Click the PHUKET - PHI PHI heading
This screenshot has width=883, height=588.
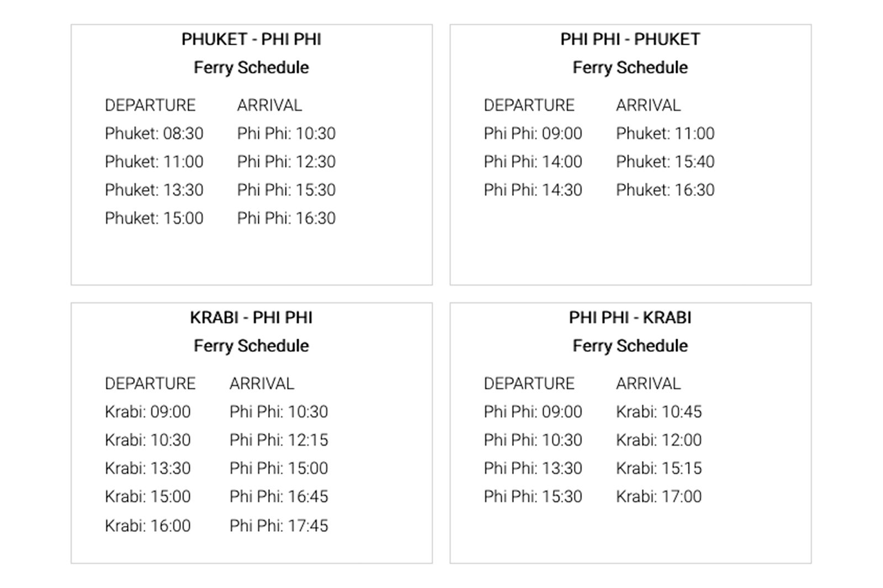click(251, 39)
